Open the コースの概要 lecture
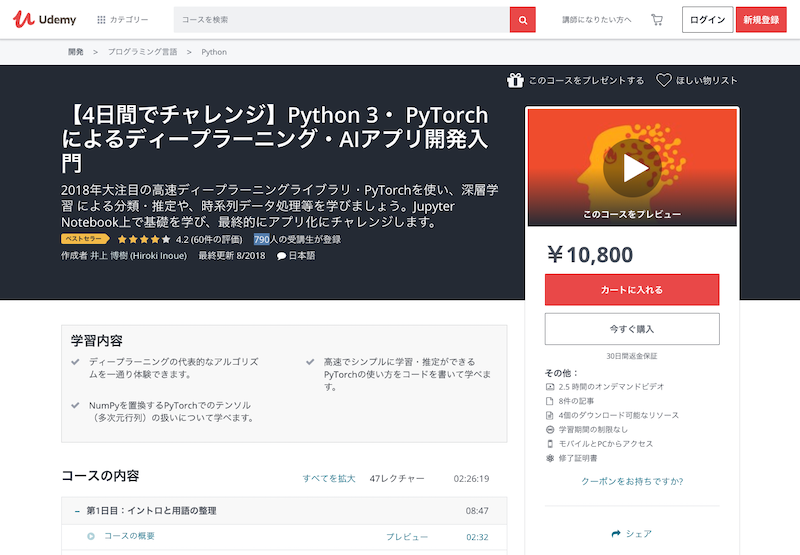 [129, 536]
